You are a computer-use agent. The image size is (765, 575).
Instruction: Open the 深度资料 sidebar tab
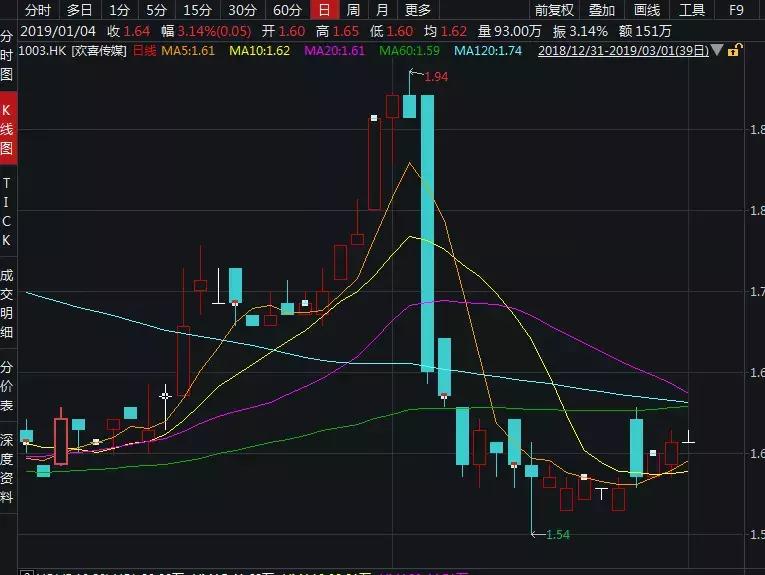coord(6,468)
